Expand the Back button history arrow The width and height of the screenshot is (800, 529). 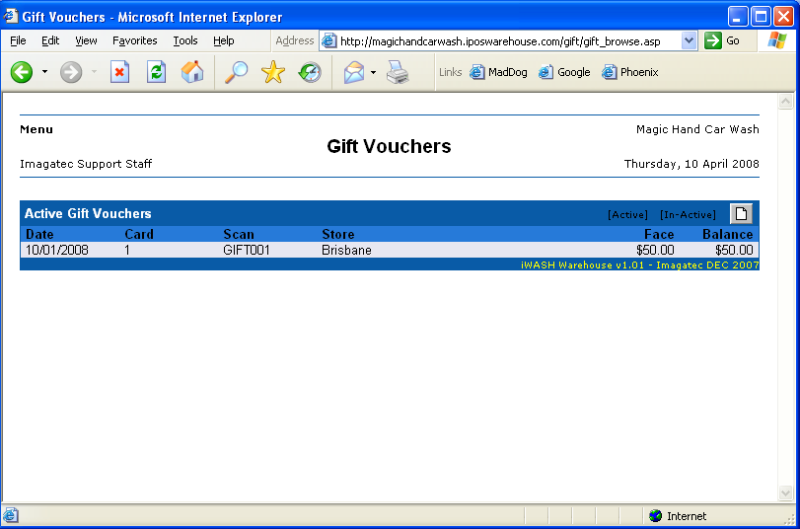tap(45, 72)
